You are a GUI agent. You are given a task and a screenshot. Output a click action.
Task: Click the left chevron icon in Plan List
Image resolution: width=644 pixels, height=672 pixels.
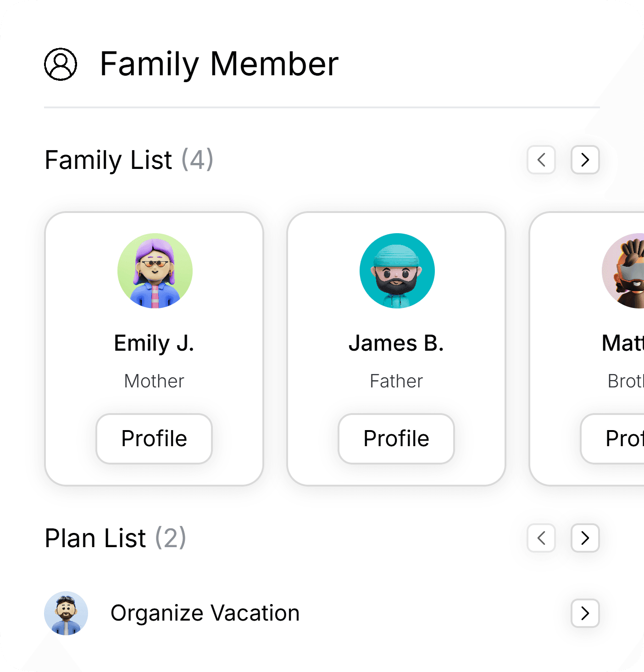(541, 538)
